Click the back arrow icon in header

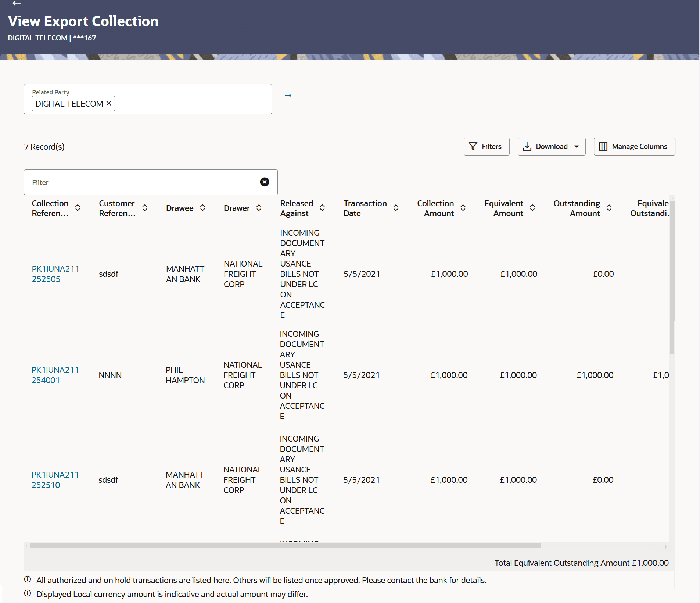pos(17,3)
